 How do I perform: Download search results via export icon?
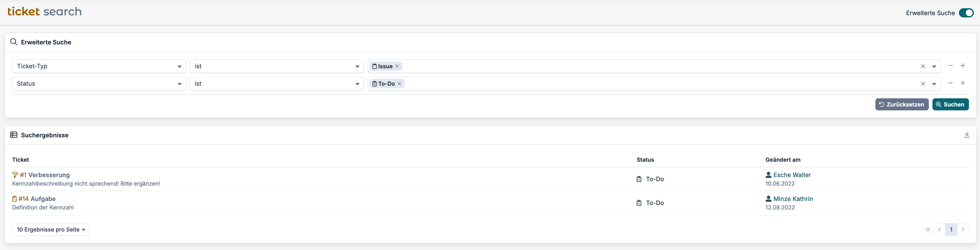[967, 135]
